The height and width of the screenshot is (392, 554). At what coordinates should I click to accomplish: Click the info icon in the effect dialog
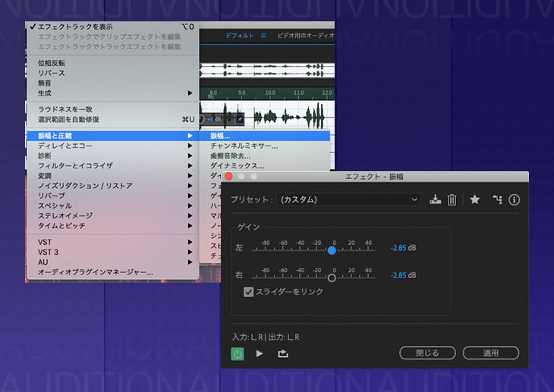coord(514,199)
